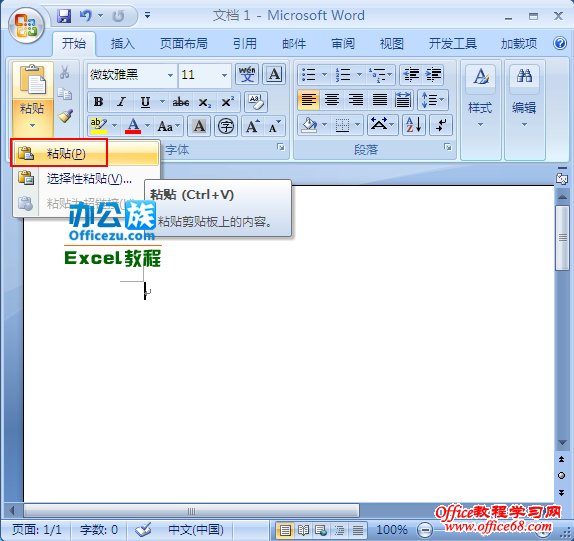Click the vertical scrollbar thumb
The width and height of the screenshot is (574, 541).
pyautogui.click(x=562, y=237)
